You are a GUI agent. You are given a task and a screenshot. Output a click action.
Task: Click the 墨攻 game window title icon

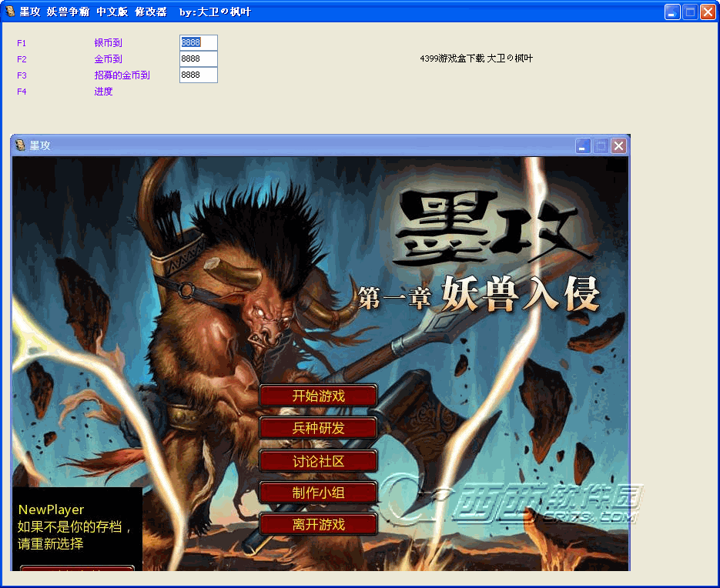20,145
